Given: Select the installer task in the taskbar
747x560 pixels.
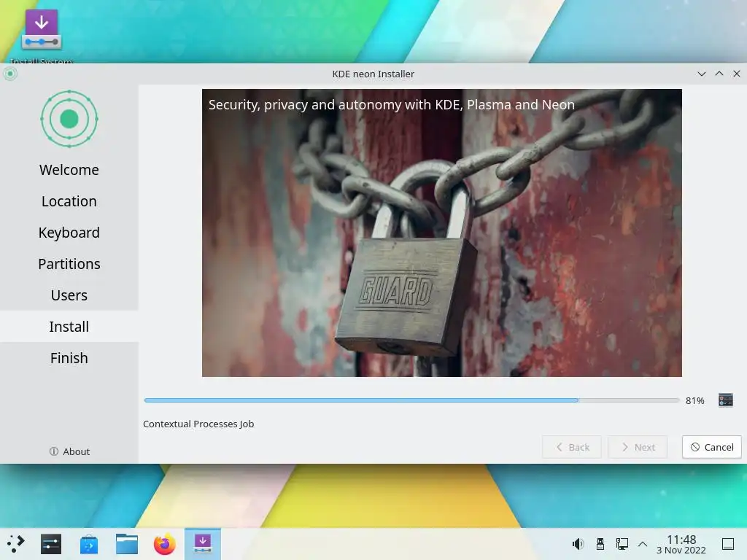Looking at the screenshot, I should [x=203, y=544].
